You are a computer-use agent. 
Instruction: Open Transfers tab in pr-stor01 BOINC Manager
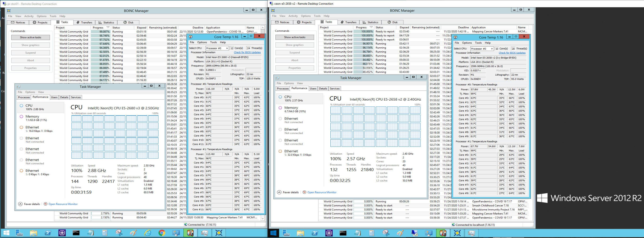coord(84,22)
